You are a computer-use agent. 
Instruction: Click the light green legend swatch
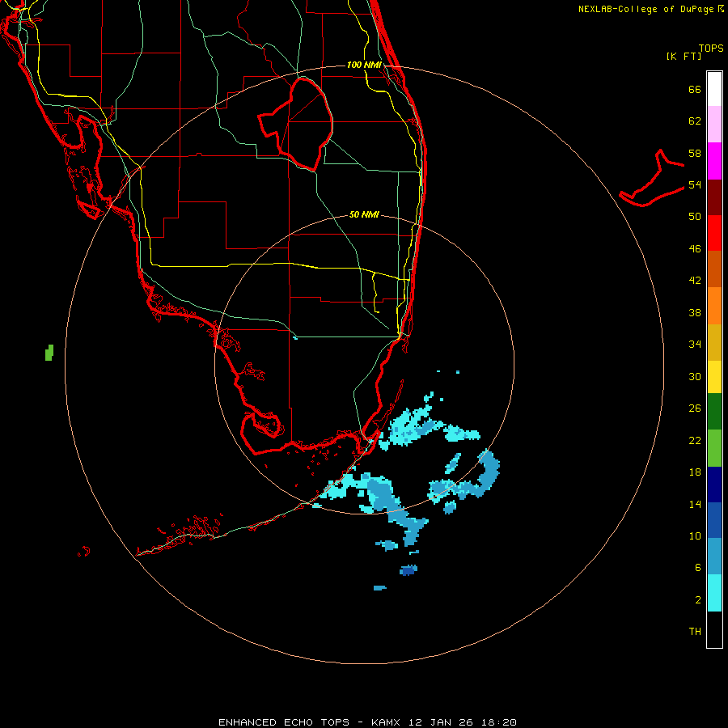[x=714, y=448]
